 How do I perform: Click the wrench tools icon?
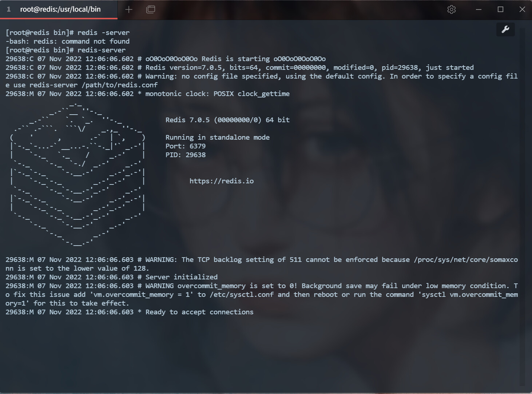click(x=505, y=29)
